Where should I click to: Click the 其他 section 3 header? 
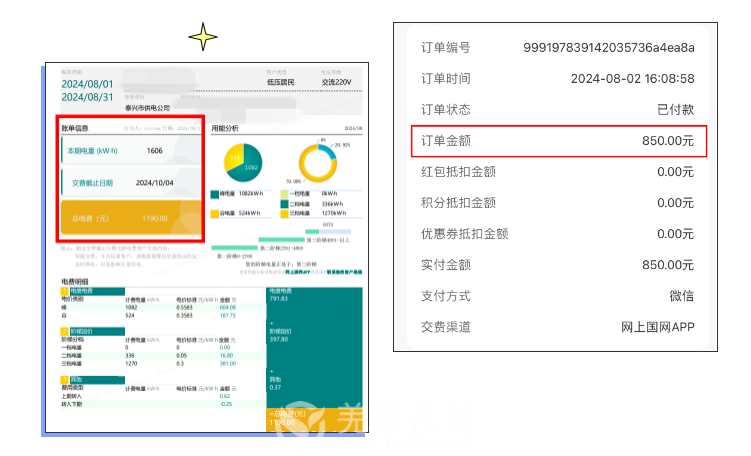93,380
